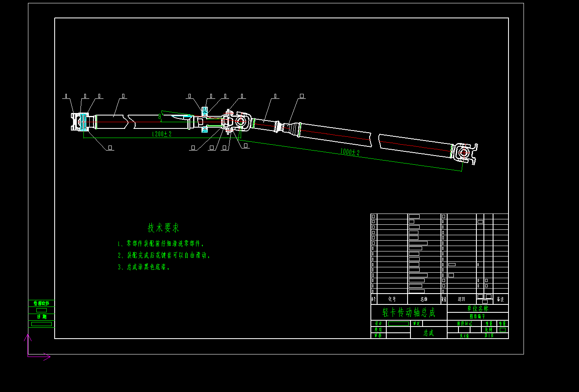
Task: Select the 比例 scale label
Action: tap(489, 329)
